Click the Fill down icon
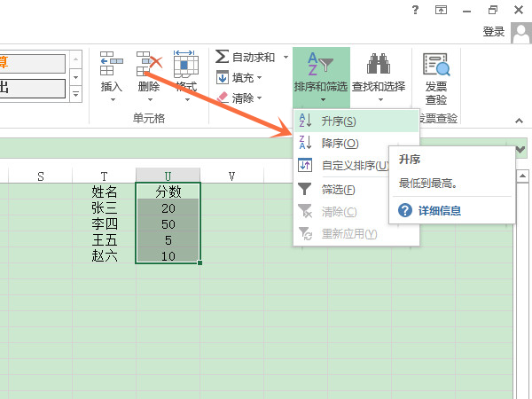Viewport: 532px width, 399px height. point(222,78)
